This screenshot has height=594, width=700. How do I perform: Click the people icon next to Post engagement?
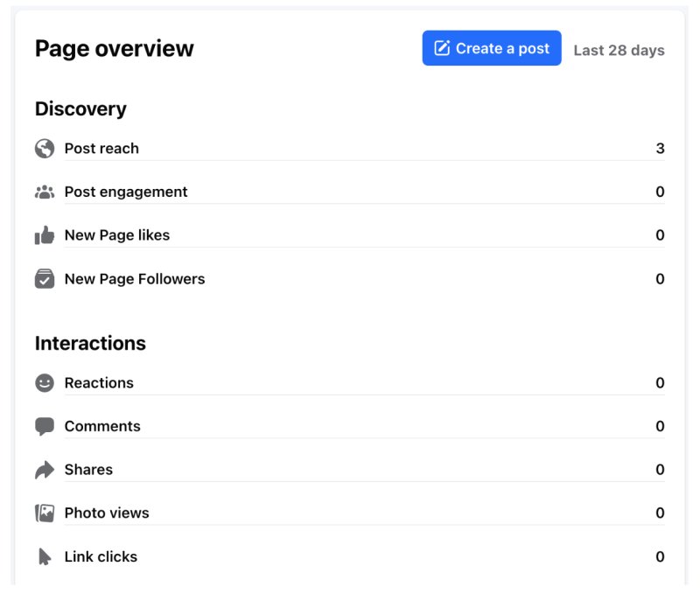45,192
